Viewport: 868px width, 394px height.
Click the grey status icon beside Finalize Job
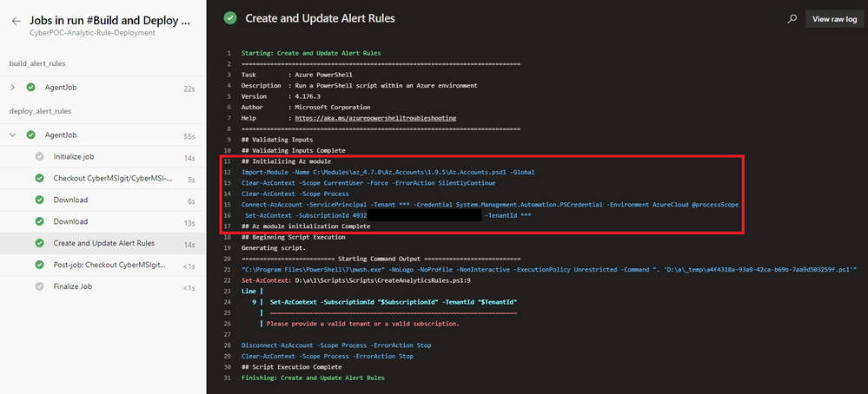(x=39, y=286)
